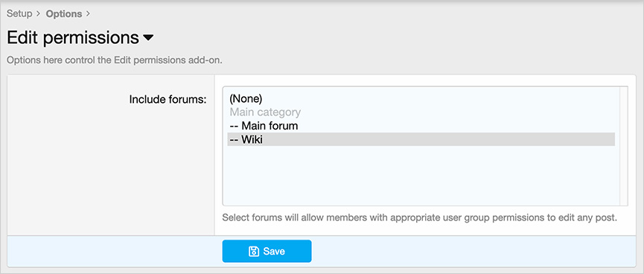644x274 pixels.
Task: Click the forum list vertical scrollbar
Action: click(x=623, y=146)
